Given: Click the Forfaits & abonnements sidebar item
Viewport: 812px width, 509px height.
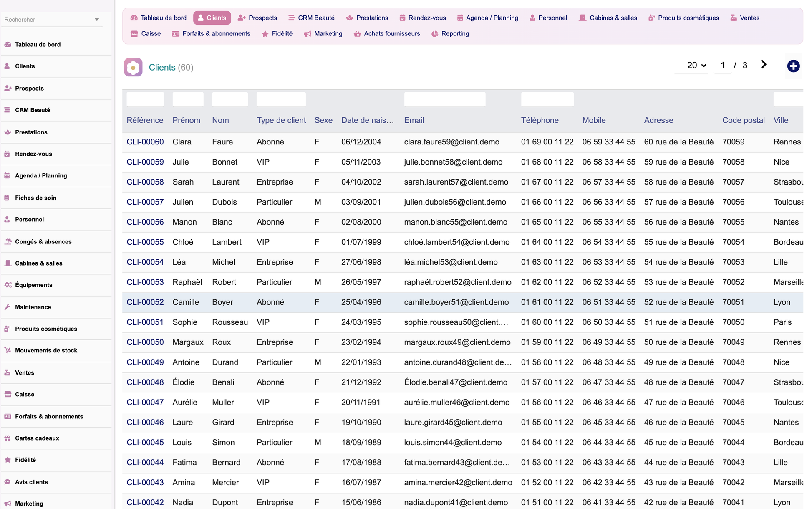Looking at the screenshot, I should [56, 416].
